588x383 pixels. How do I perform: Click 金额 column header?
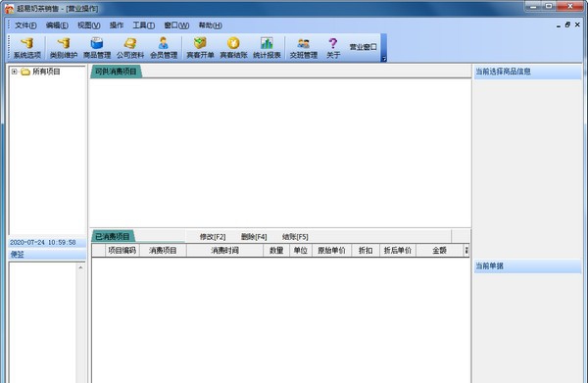(x=439, y=251)
